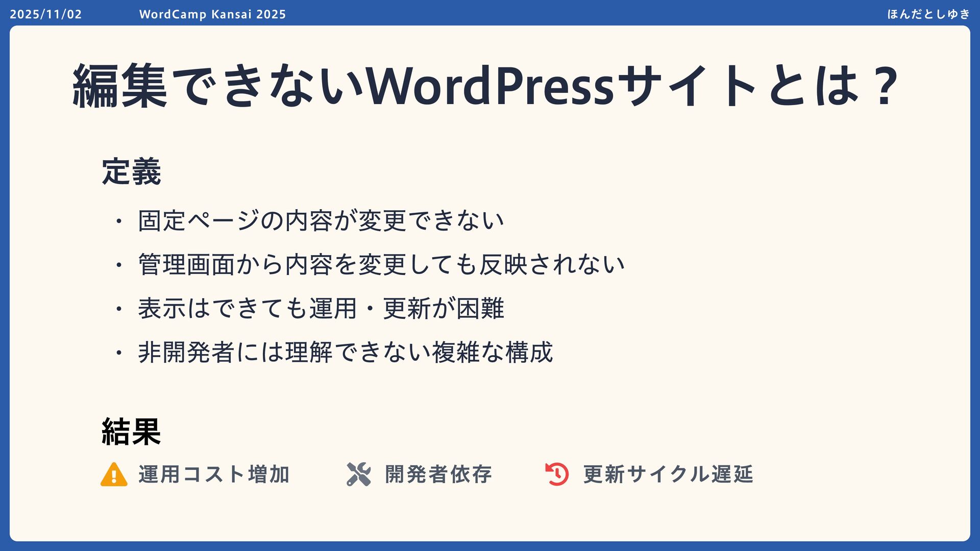Click the bullet 固定ページの内容が変更できない
This screenshot has height=551, width=980.
[321, 221]
